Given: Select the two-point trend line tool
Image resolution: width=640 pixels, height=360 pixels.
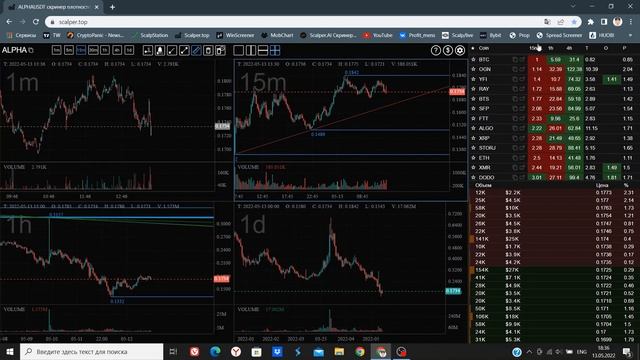Looking at the screenshot, I should click(184, 50).
